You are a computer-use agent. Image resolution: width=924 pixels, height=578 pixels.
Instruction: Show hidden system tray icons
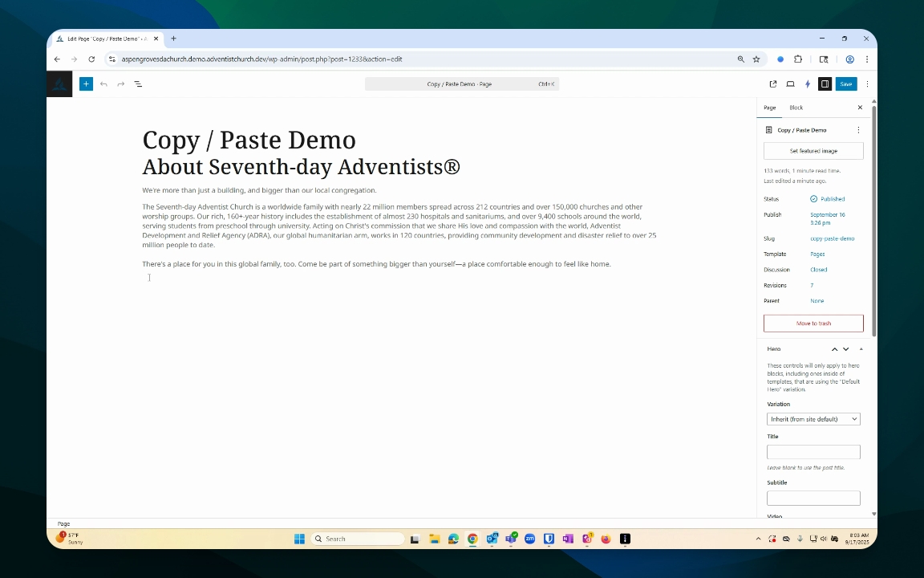758,539
